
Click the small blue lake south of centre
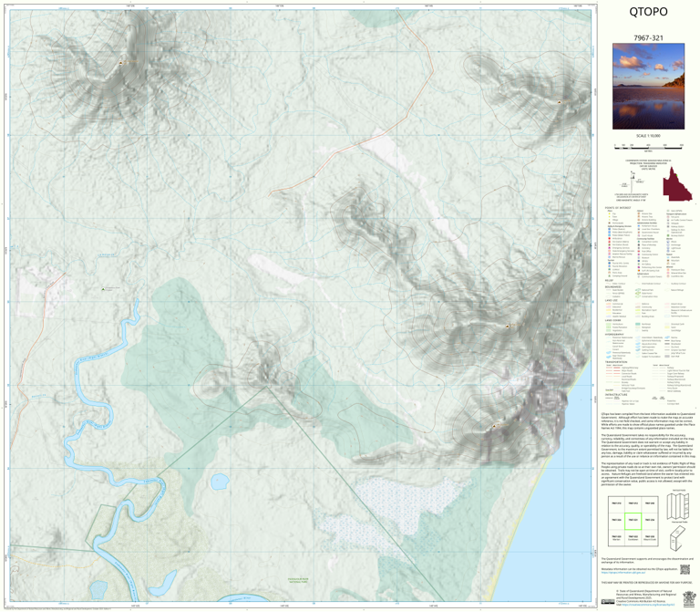(x=219, y=482)
